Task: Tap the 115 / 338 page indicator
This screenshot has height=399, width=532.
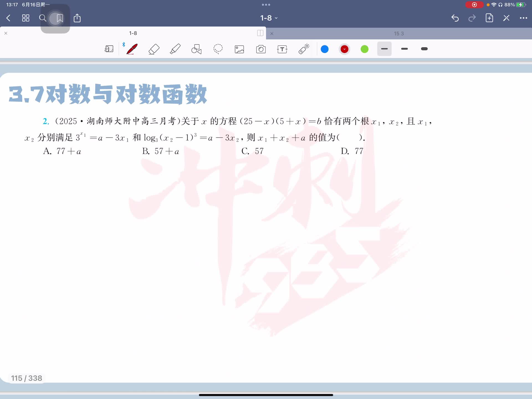Action: (x=27, y=378)
